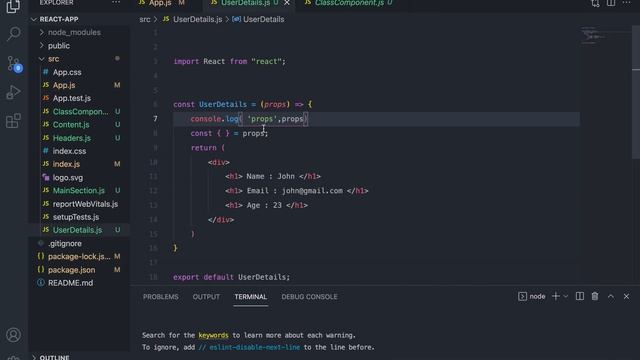The height and width of the screenshot is (360, 640).
Task: Open the Source Control view
Action: pos(14,64)
